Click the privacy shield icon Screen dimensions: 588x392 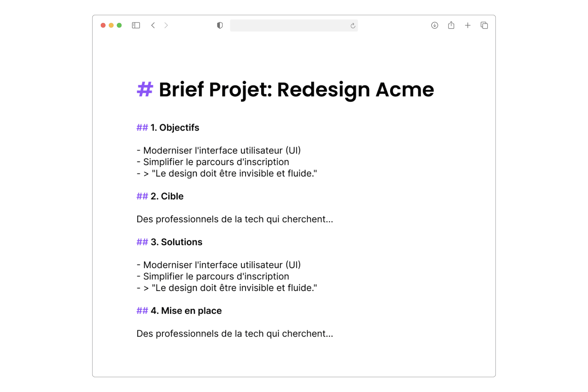pos(220,25)
